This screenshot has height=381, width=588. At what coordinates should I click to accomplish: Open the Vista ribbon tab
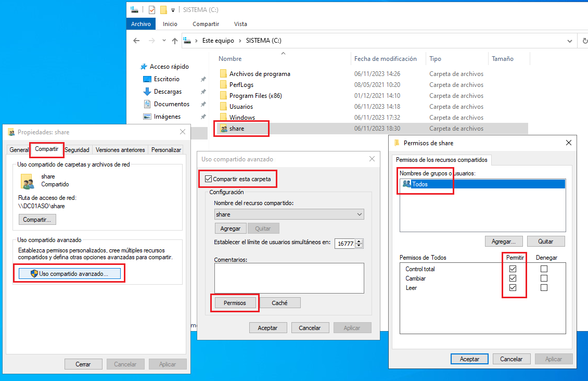tap(240, 24)
